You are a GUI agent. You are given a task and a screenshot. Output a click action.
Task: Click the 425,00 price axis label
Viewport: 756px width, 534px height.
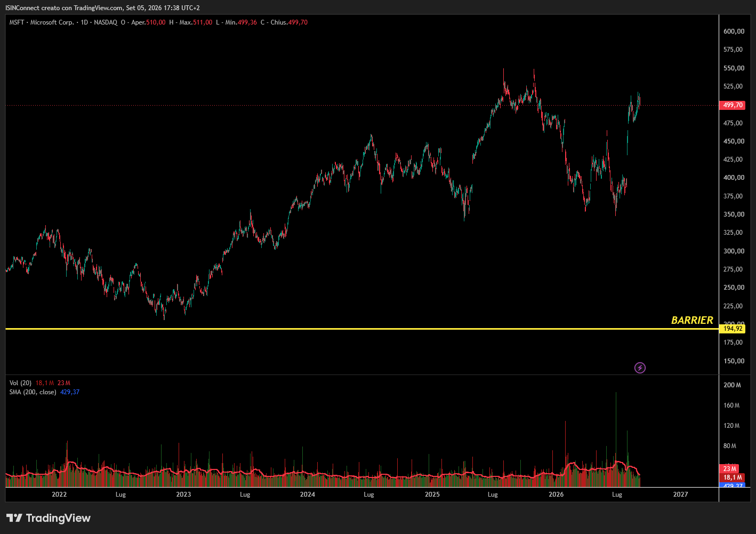733,160
